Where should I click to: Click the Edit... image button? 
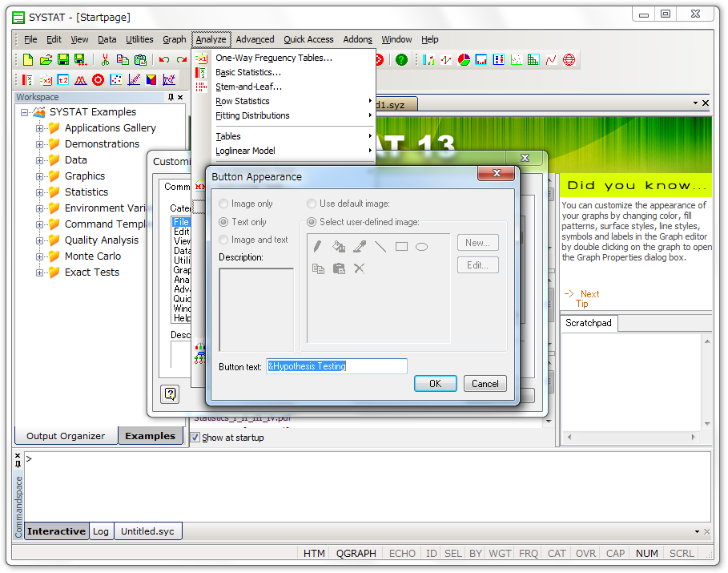pyautogui.click(x=478, y=265)
